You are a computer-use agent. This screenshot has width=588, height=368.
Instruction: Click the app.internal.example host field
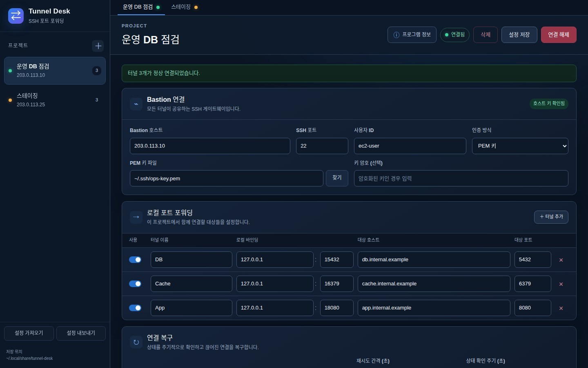pyautogui.click(x=434, y=308)
